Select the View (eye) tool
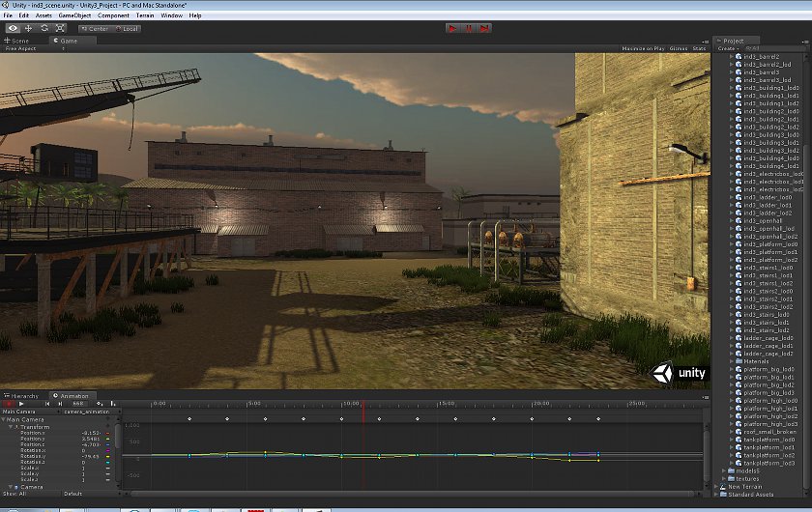 tap(13, 28)
